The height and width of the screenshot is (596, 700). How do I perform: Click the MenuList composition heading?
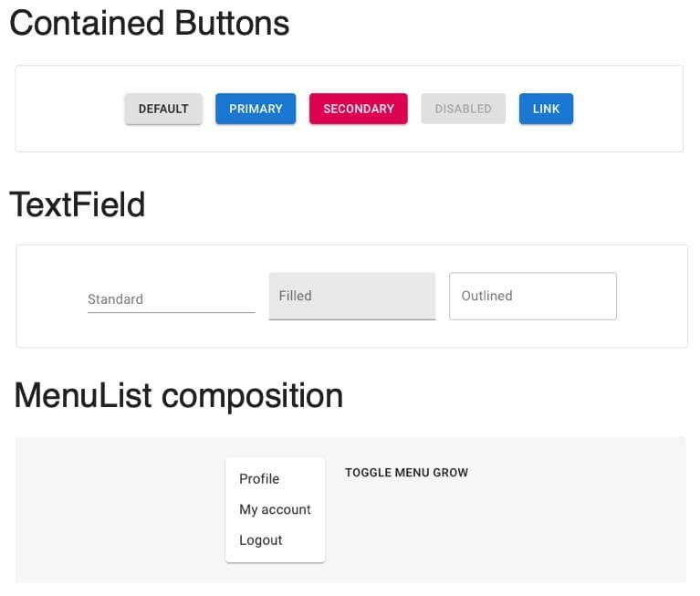coord(179,395)
